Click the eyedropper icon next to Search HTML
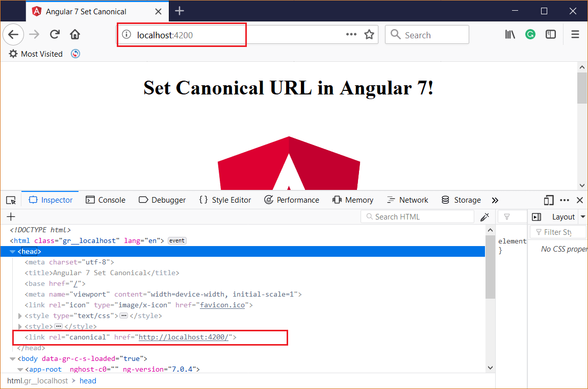The height and width of the screenshot is (389, 588). [x=484, y=216]
